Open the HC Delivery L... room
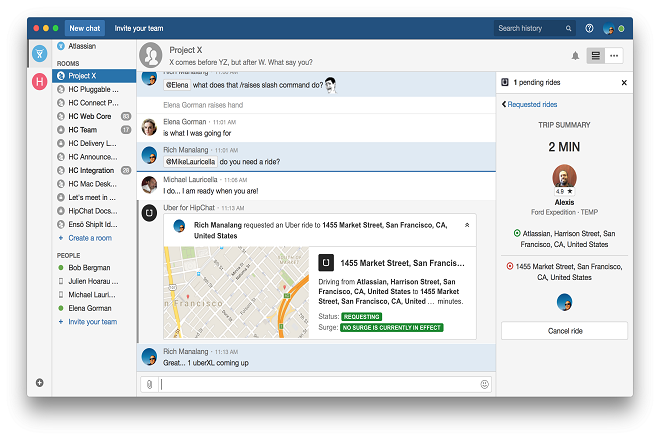Image resolution: width=660 pixels, height=440 pixels. pos(94,143)
